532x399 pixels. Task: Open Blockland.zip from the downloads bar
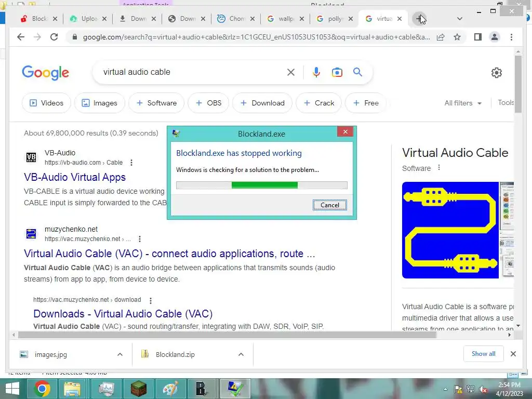175,354
